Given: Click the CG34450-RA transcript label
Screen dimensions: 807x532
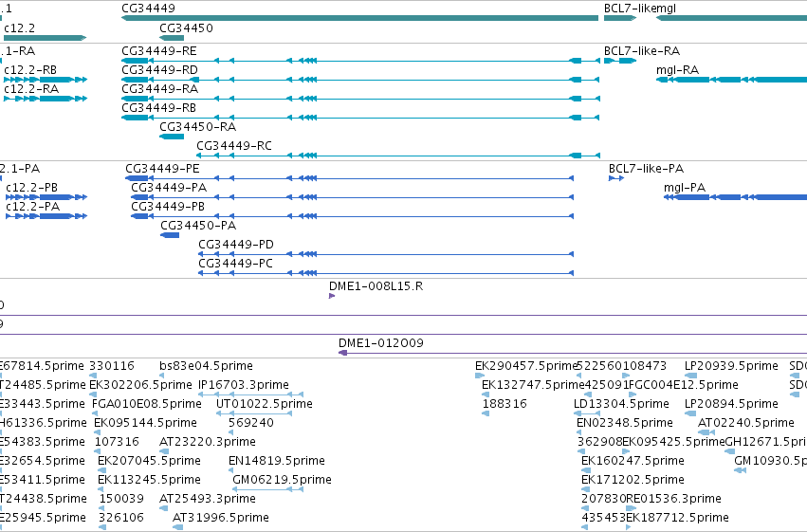Looking at the screenshot, I should click(197, 126).
